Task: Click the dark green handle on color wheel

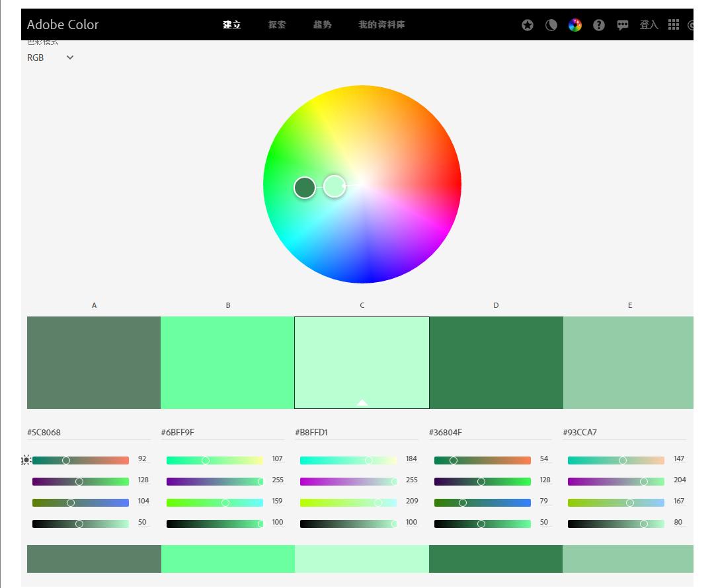Action: click(305, 188)
